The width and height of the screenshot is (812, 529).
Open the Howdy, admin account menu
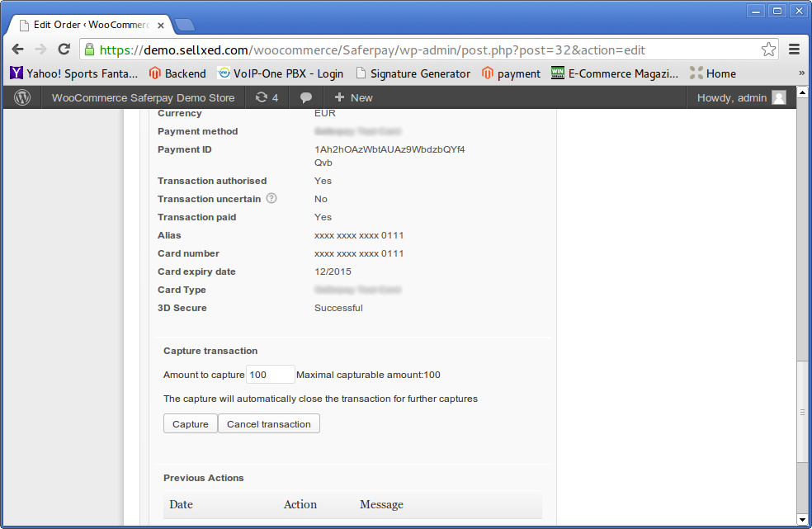731,97
